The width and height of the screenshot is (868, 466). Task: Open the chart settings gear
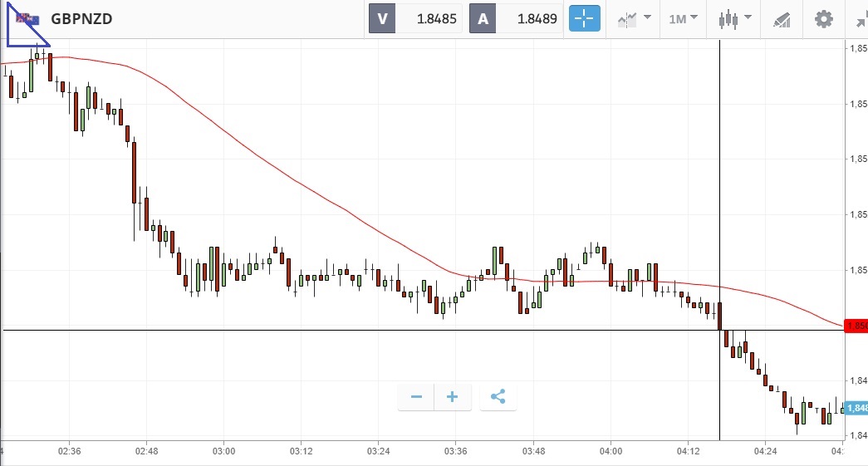pos(823,18)
